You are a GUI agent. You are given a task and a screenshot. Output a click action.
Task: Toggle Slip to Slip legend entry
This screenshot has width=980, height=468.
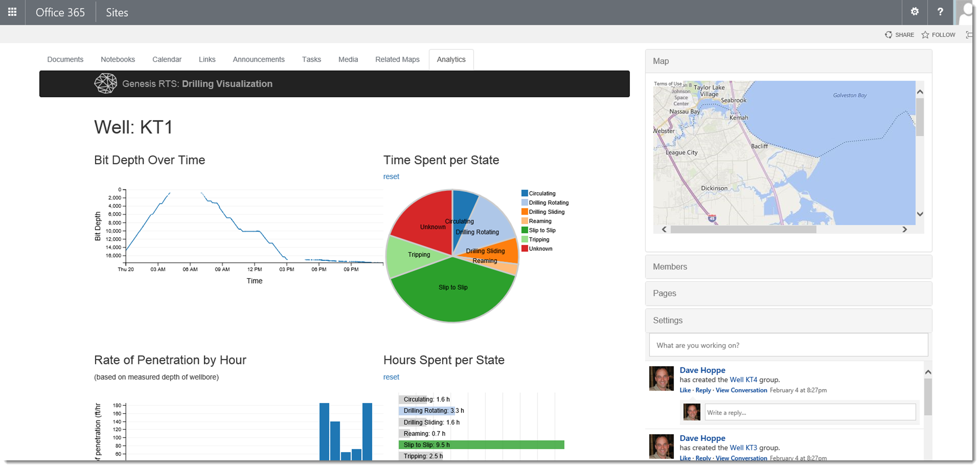pos(538,230)
